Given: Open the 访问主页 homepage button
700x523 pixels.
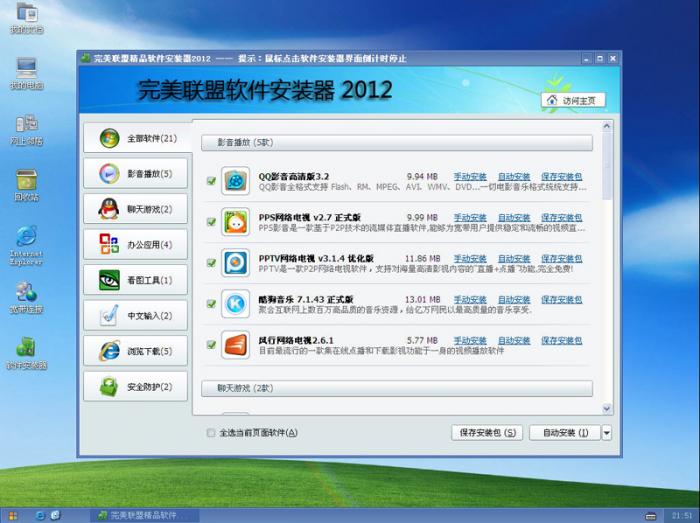Looking at the screenshot, I should tap(574, 100).
